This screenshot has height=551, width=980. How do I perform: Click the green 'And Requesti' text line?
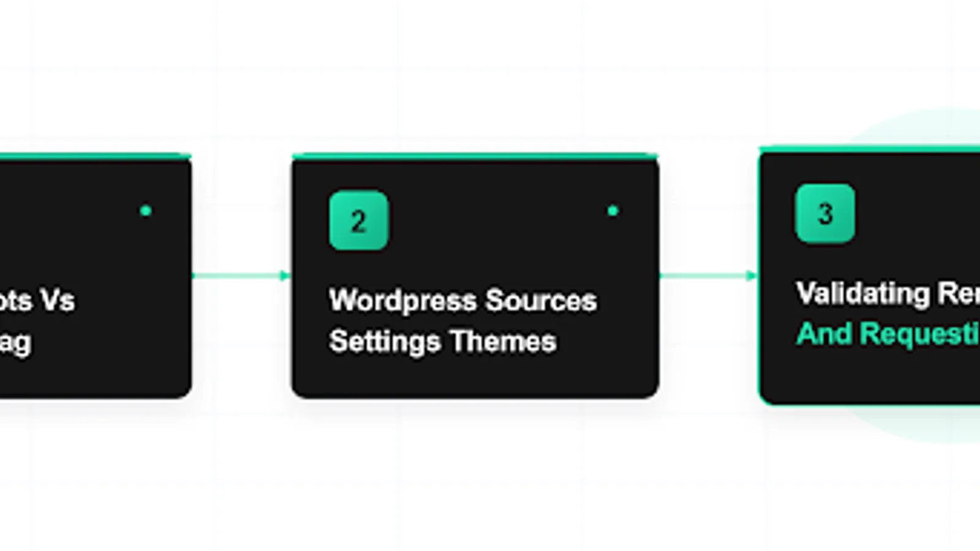pos(888,334)
